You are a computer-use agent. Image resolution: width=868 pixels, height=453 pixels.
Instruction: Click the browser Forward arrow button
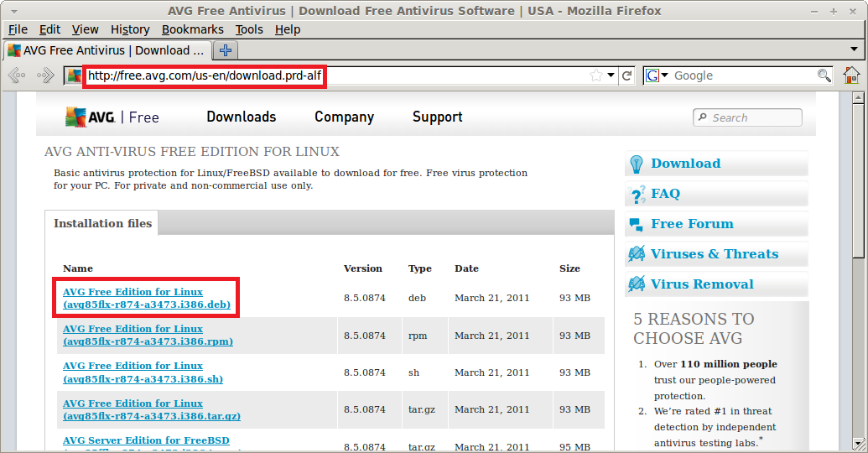pyautogui.click(x=44, y=75)
